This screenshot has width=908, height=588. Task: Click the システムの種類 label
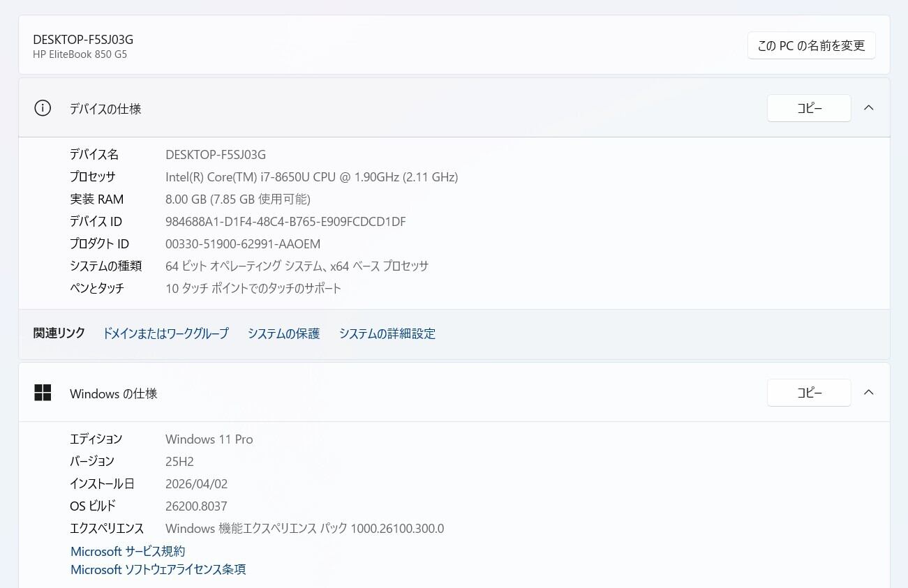tap(105, 266)
